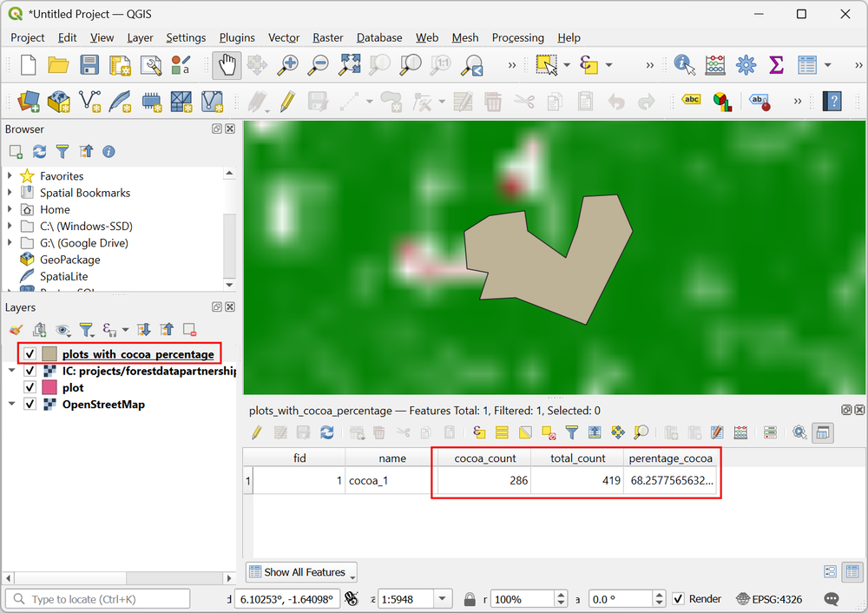Viewport: 868px width, 613px height.
Task: Expand the G:\ (Google Drive) node
Action: (x=10, y=242)
